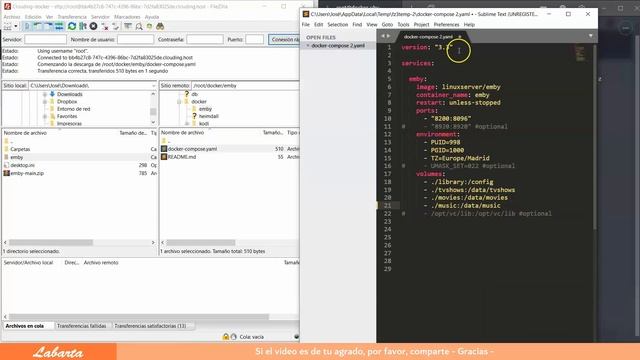Open the File menu in Sublime Text
This screenshot has width=640, height=360.
306,24
